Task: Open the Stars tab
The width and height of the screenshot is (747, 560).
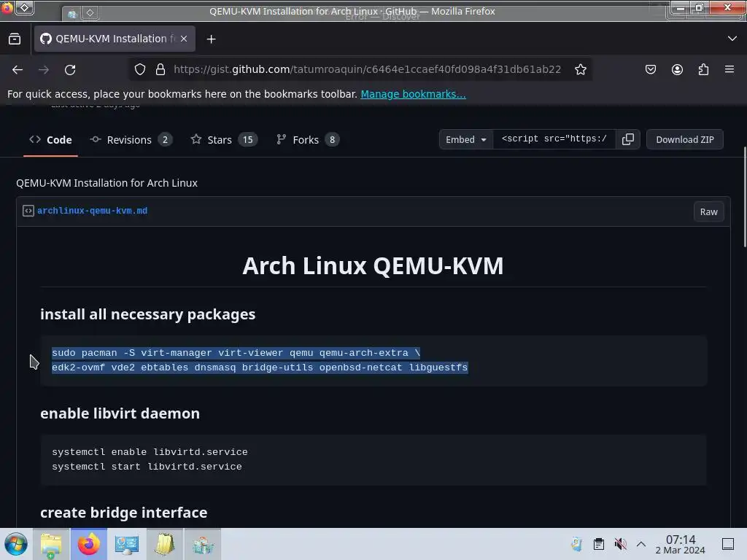Action: [224, 140]
